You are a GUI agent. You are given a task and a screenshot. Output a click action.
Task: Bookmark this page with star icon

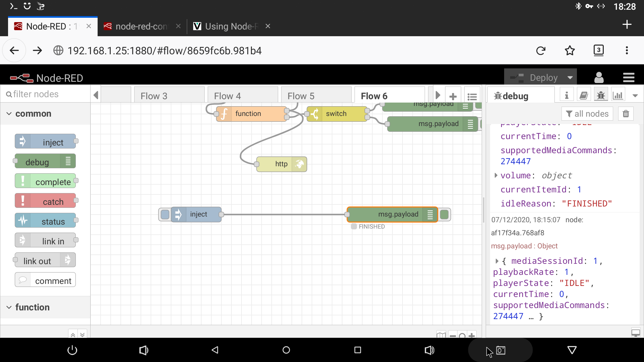pos(570,51)
